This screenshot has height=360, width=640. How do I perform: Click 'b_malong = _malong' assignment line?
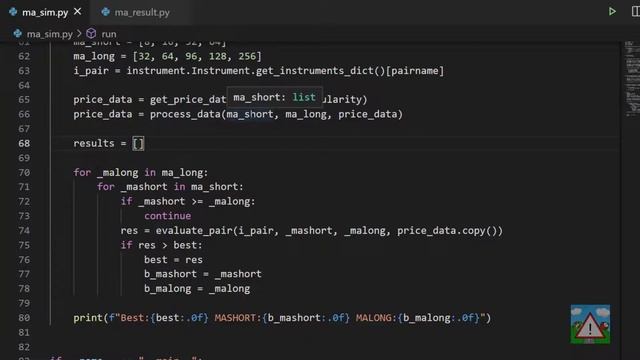pyautogui.click(x=197, y=289)
